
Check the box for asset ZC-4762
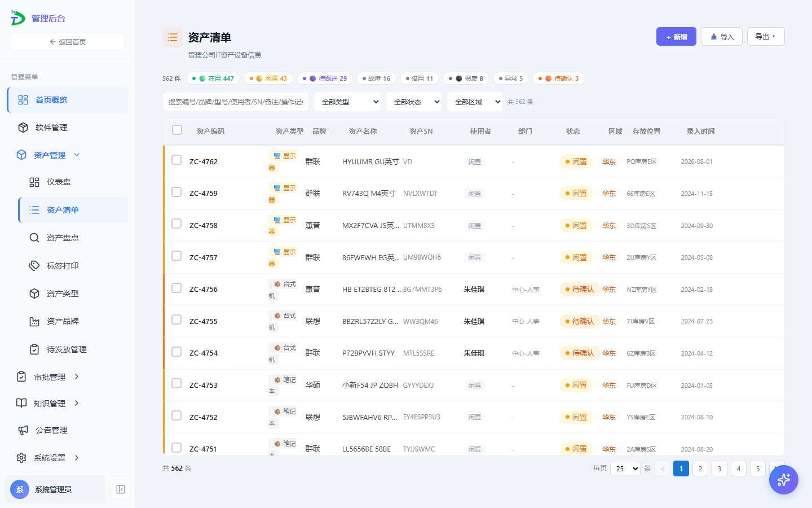(176, 160)
